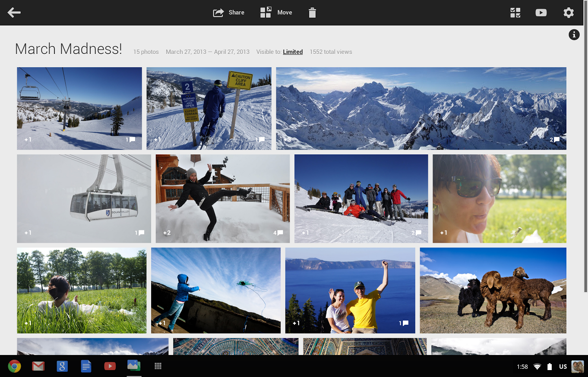Open Gmail from the shelf
Viewport: 588px width, 377px height.
38,366
